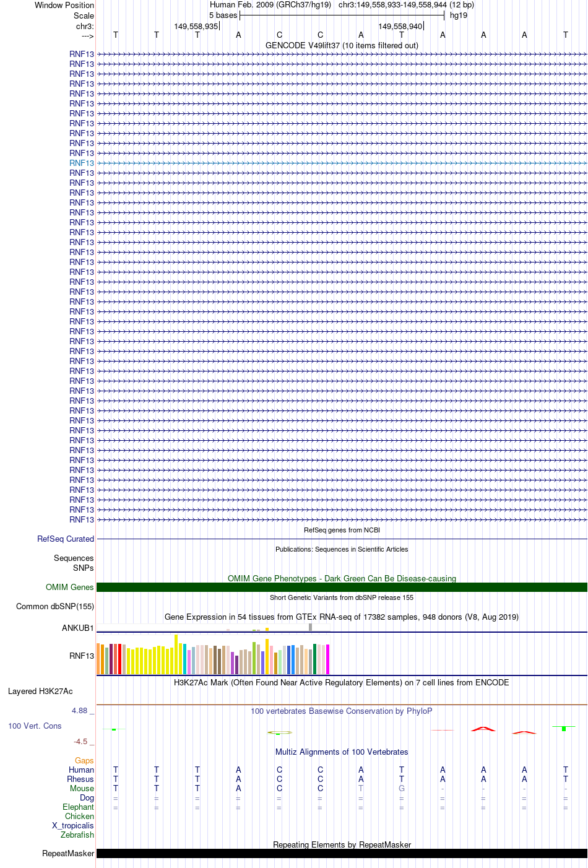Click the Scale label
The height and width of the screenshot is (868, 588).
click(x=84, y=16)
